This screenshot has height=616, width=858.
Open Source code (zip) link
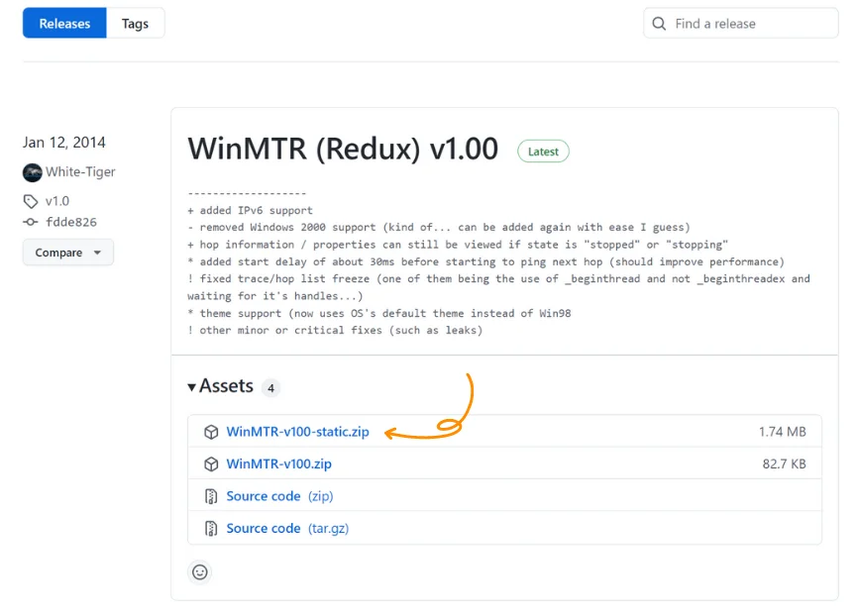[264, 496]
